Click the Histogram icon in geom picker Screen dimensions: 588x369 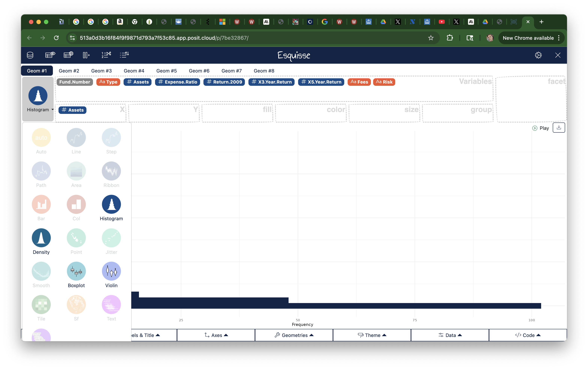point(111,204)
